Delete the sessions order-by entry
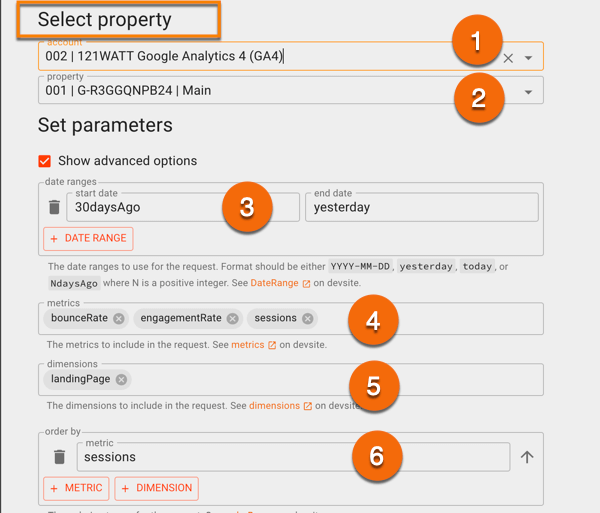 click(x=59, y=457)
